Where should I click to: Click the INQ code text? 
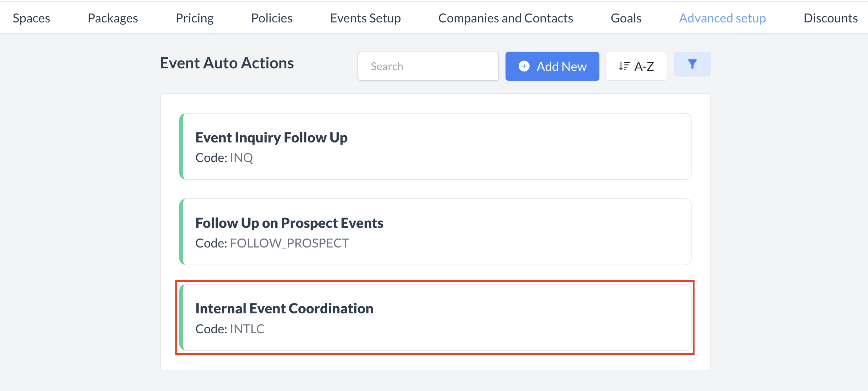pyautogui.click(x=241, y=158)
